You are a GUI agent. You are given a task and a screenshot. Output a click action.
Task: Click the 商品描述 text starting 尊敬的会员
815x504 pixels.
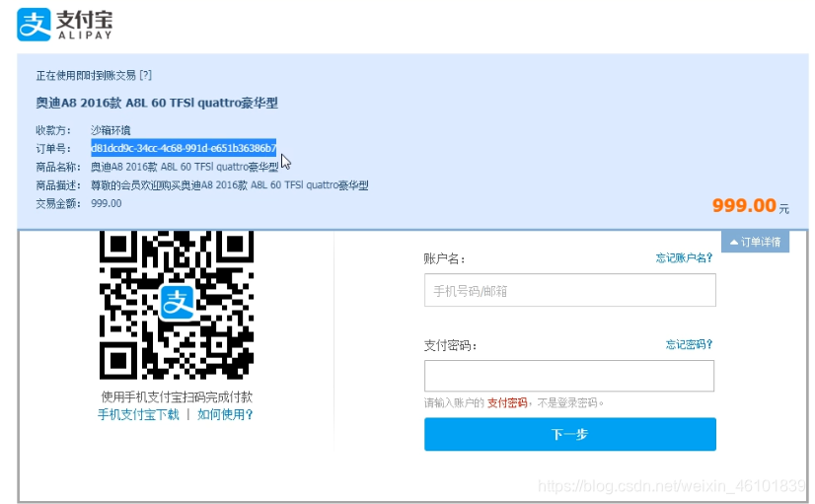coord(230,185)
